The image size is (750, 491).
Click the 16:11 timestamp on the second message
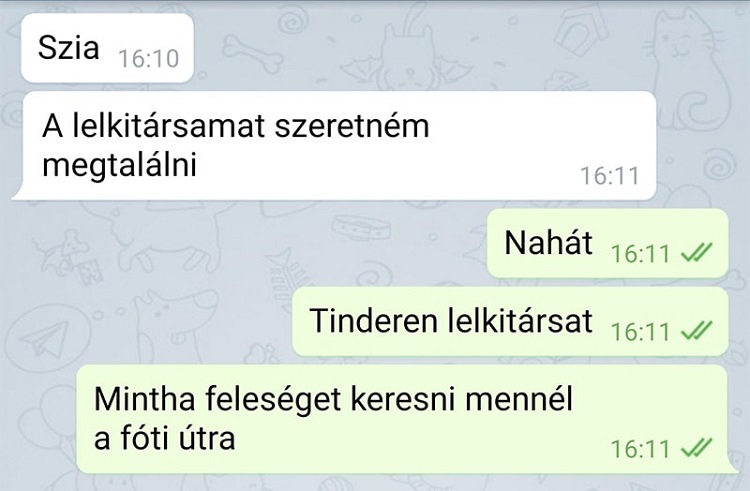[x=610, y=175]
